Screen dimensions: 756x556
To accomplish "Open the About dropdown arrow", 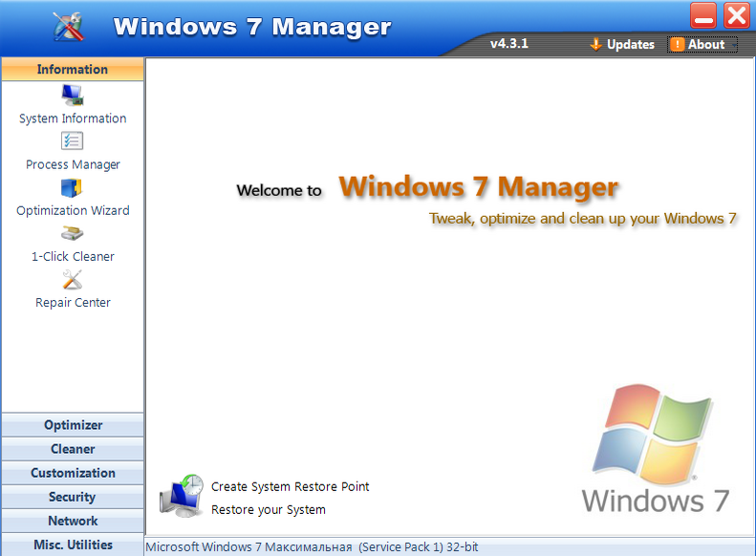I will (733, 45).
